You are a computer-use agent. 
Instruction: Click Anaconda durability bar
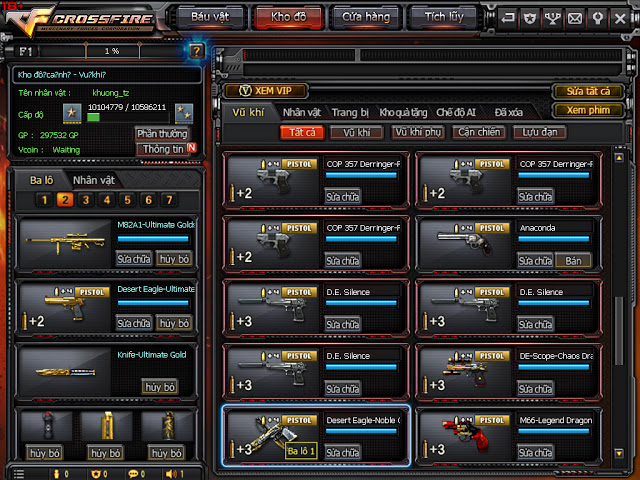pos(554,239)
